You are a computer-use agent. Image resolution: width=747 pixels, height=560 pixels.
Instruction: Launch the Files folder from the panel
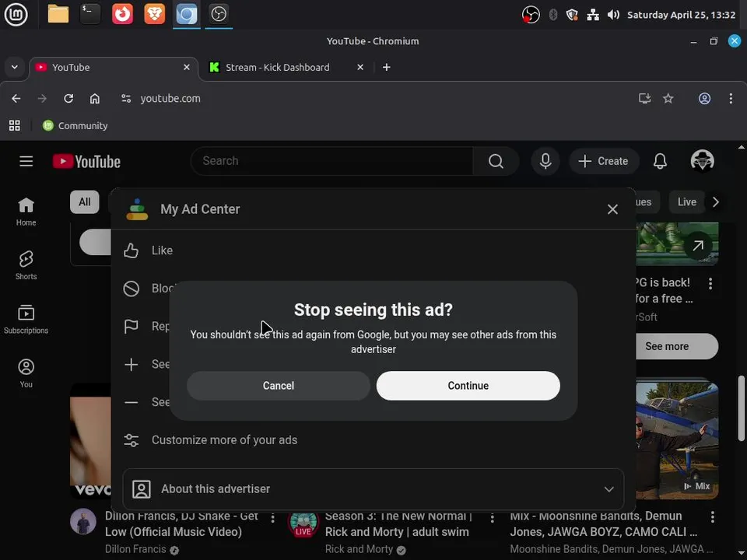[58, 14]
